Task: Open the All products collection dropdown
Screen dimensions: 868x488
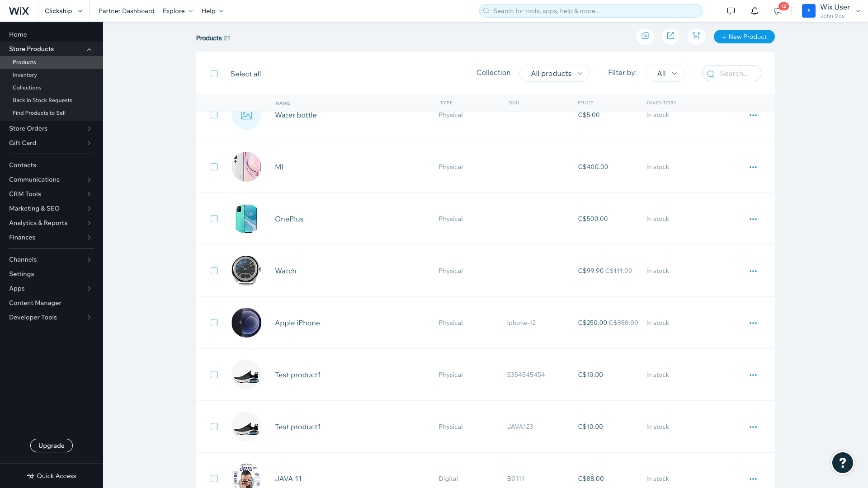Action: pyautogui.click(x=555, y=73)
